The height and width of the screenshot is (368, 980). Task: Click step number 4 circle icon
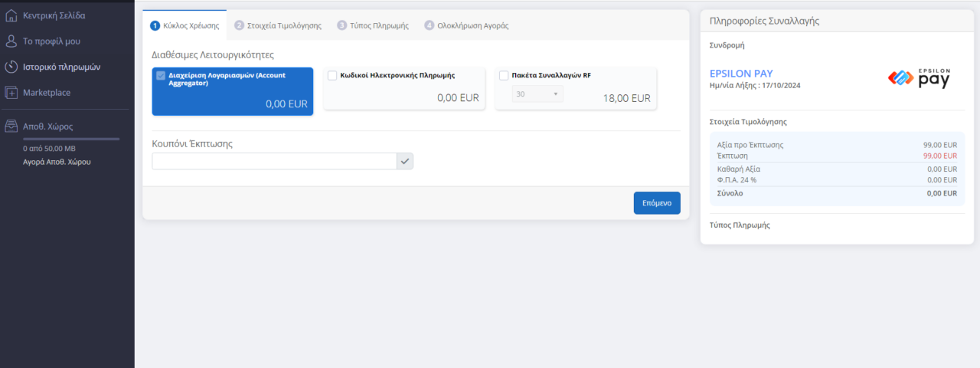(429, 25)
